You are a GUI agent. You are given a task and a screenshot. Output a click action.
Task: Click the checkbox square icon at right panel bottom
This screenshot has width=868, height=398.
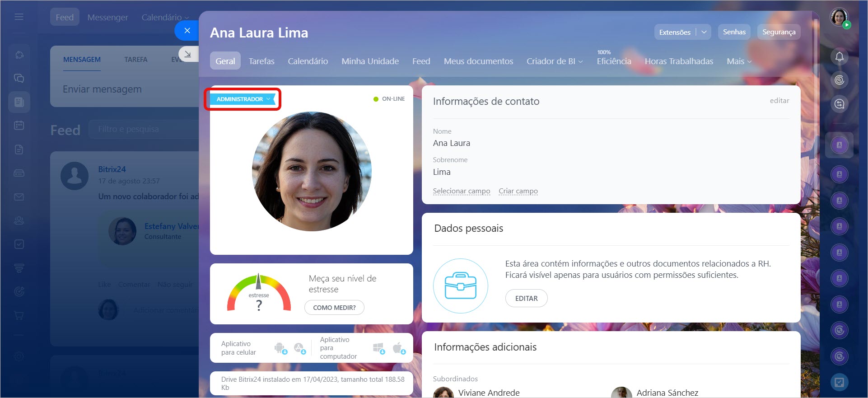pyautogui.click(x=839, y=383)
